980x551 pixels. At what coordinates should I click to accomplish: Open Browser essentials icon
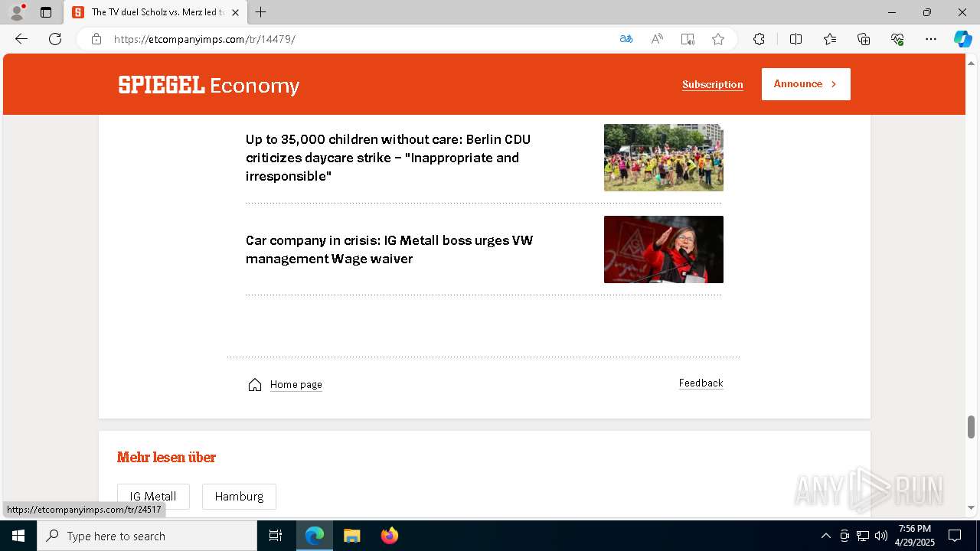(x=897, y=39)
